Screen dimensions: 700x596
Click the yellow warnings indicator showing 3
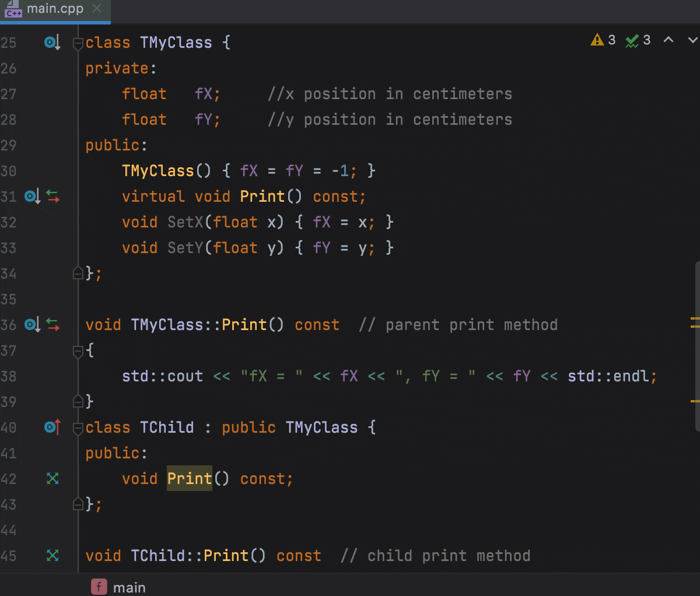602,40
